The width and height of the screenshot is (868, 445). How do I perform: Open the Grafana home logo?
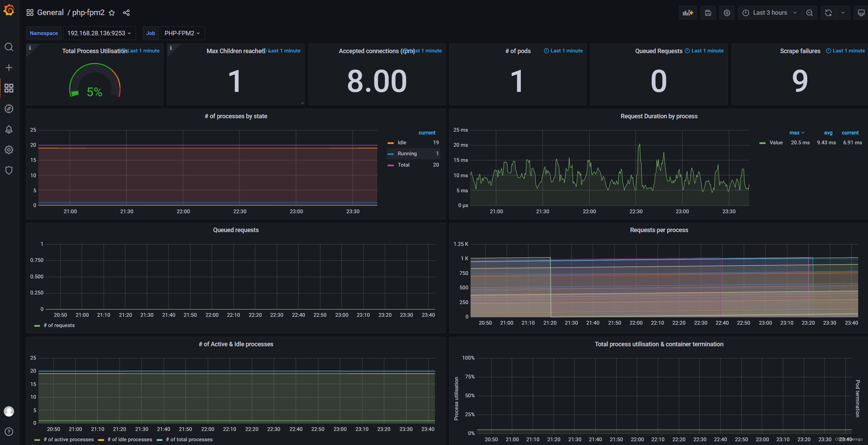pyautogui.click(x=9, y=10)
